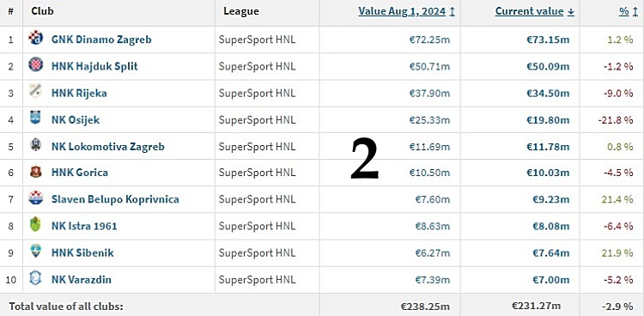Click the HNK Gorica club crest
This screenshot has height=316, width=644.
[36, 172]
